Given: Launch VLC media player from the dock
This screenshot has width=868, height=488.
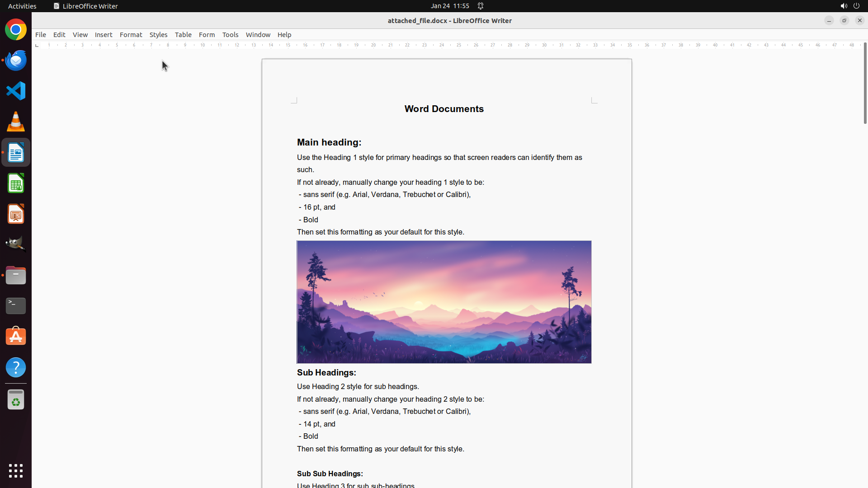Looking at the screenshot, I should point(16,122).
